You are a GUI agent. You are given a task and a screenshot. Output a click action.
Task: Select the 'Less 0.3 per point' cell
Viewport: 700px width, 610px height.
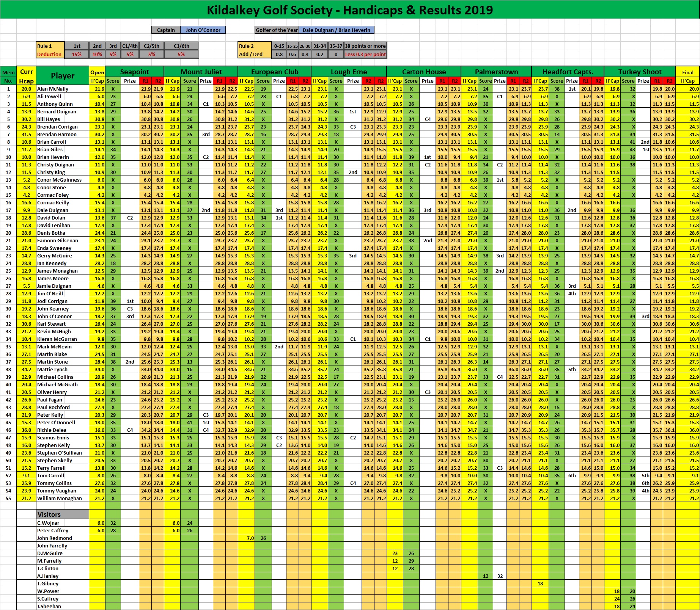pos(365,54)
